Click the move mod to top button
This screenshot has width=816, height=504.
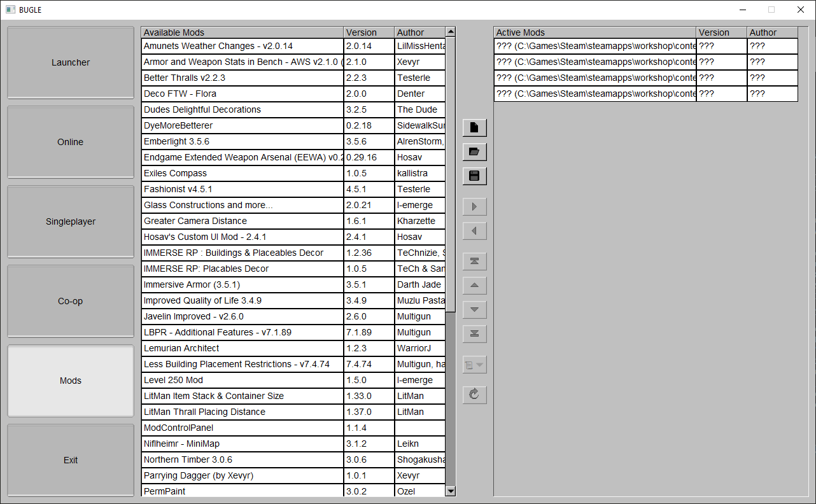coord(474,261)
